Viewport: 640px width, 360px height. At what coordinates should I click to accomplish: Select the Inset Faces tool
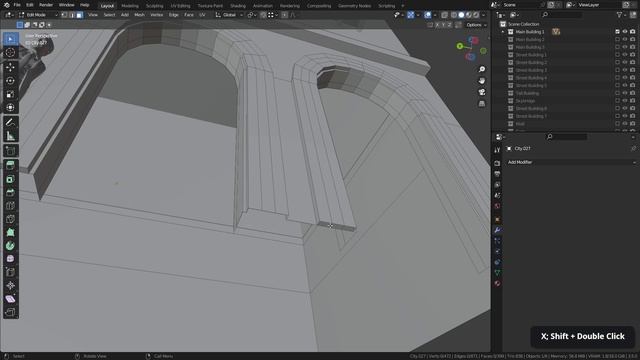click(x=11, y=179)
